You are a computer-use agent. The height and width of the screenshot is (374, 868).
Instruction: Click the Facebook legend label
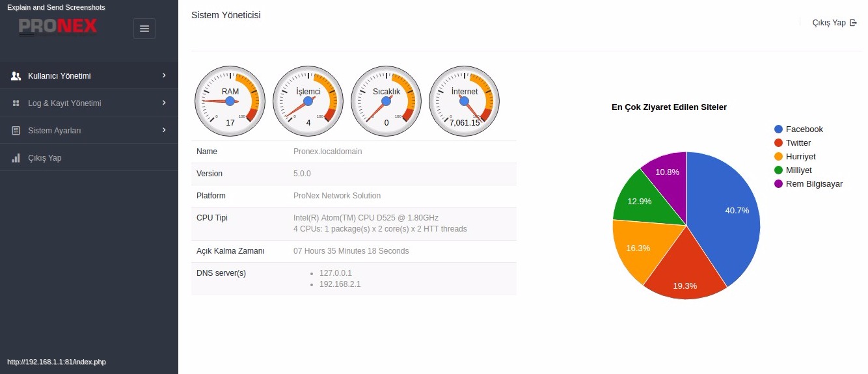(x=804, y=129)
